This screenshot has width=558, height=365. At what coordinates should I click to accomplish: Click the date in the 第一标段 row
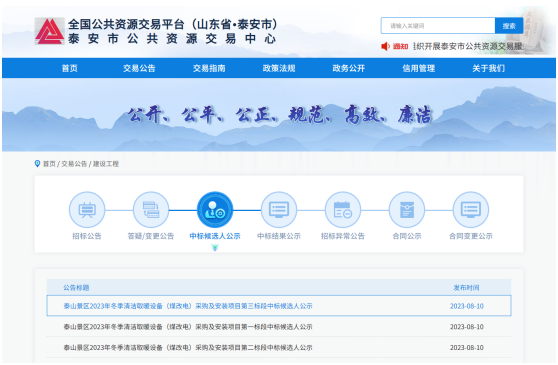pyautogui.click(x=467, y=327)
